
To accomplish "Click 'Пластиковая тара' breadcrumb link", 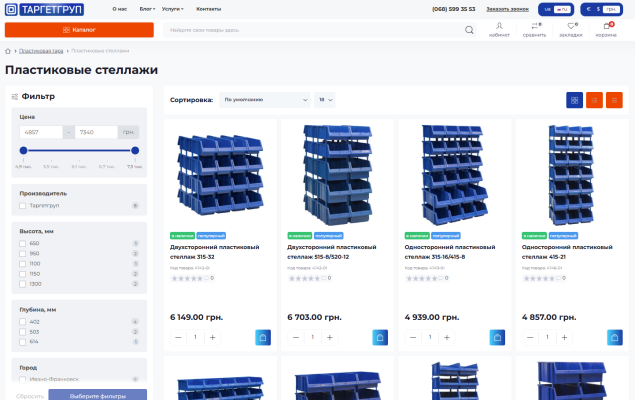I will [41, 51].
